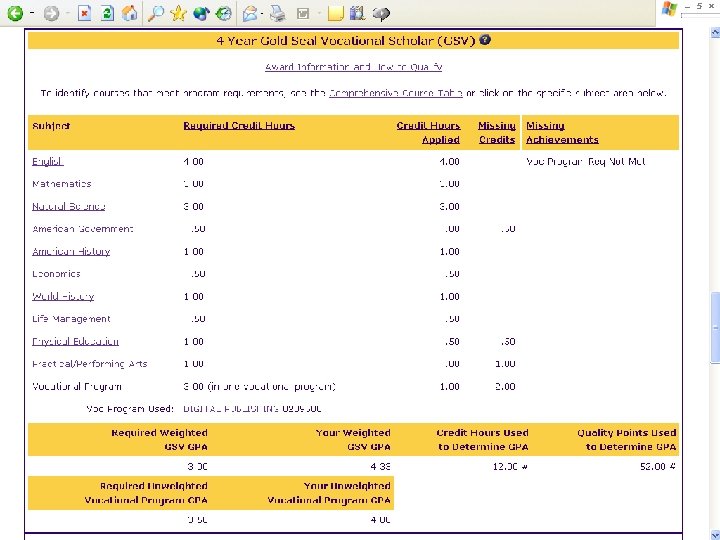
Task: Select the American Government subject text
Action: pyautogui.click(x=83, y=229)
